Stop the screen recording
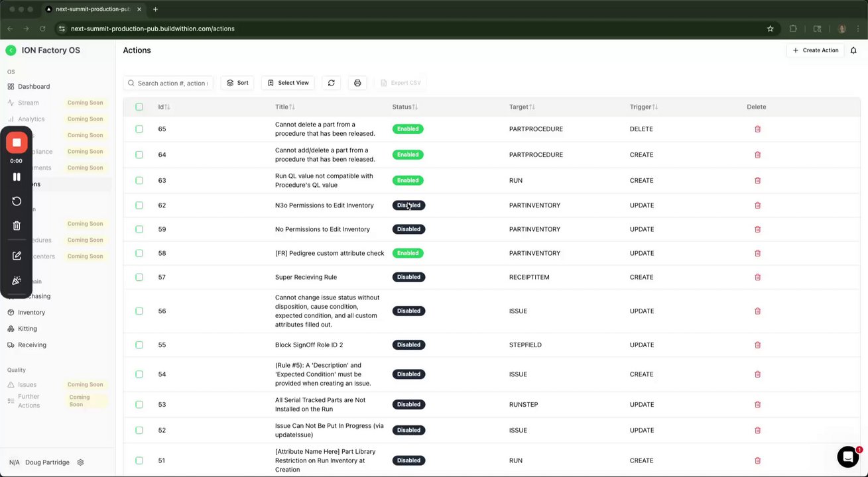Image resolution: width=868 pixels, height=477 pixels. click(17, 142)
